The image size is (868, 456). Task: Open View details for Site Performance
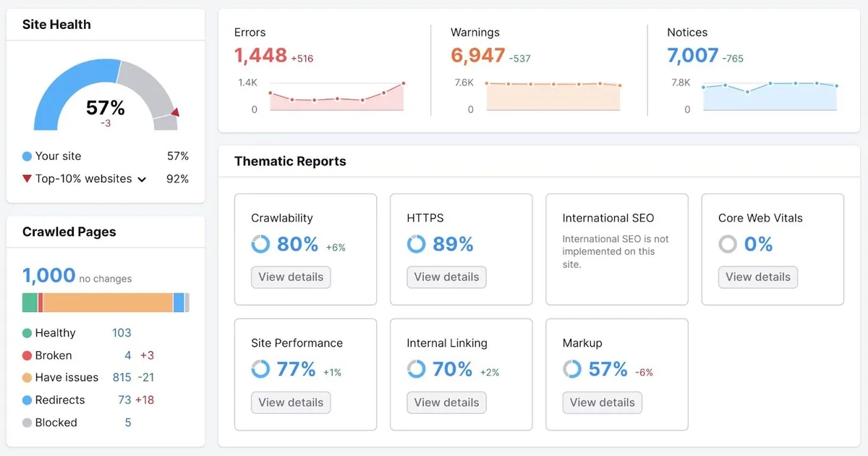pos(291,402)
